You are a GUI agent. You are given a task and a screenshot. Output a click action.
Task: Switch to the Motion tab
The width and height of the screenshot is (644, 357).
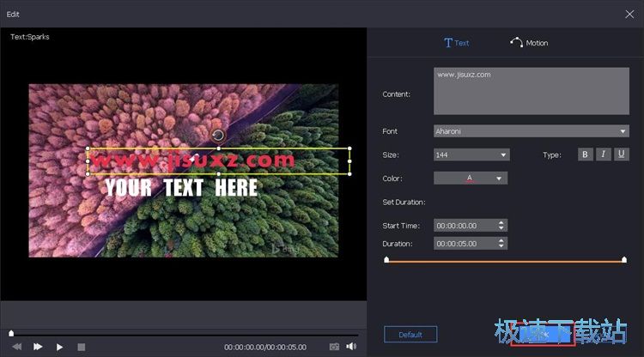(x=529, y=43)
